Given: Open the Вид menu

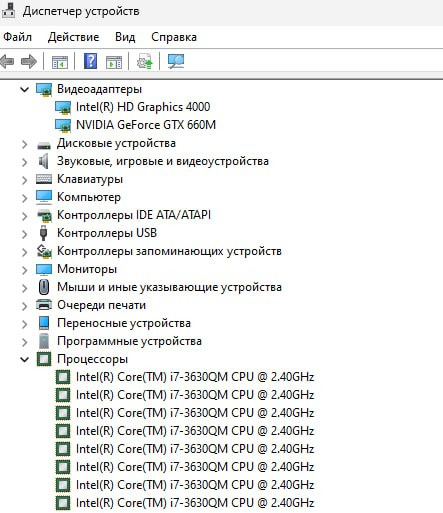Looking at the screenshot, I should pos(125,37).
